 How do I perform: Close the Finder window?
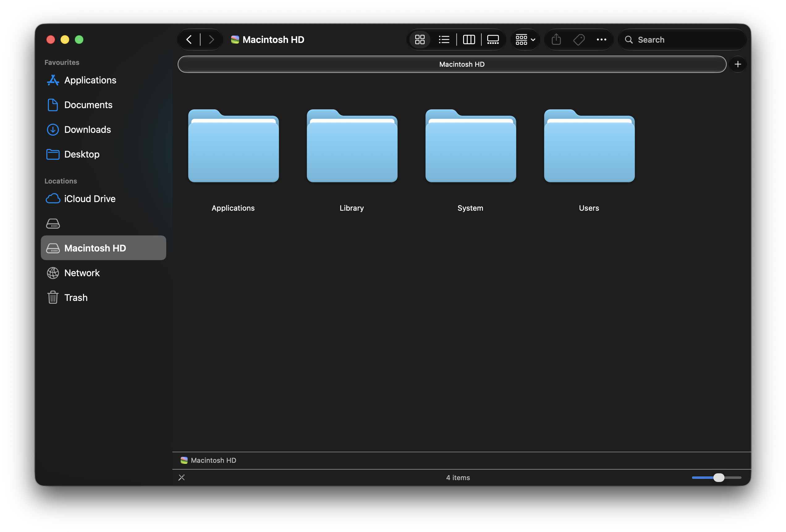coord(51,40)
